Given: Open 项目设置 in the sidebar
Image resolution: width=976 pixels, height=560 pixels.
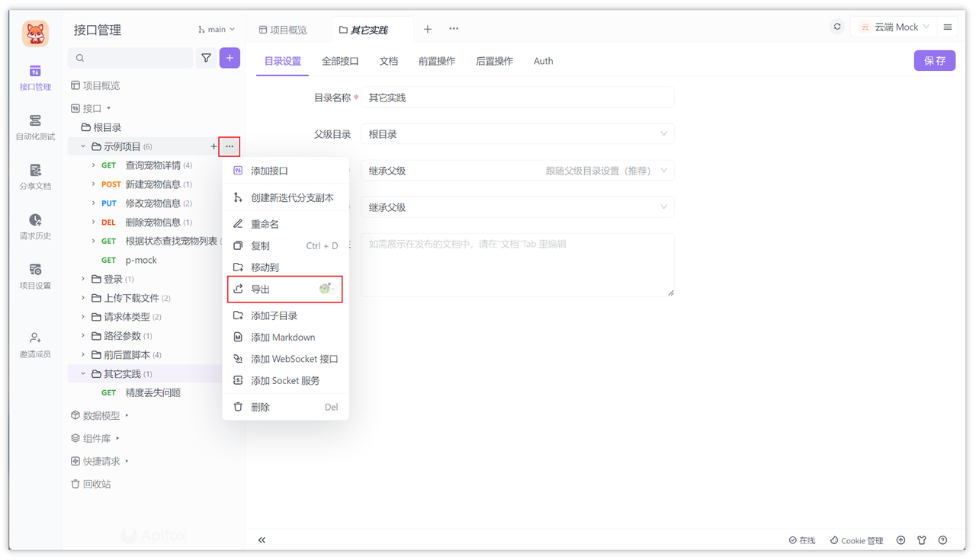Looking at the screenshot, I should tap(35, 277).
